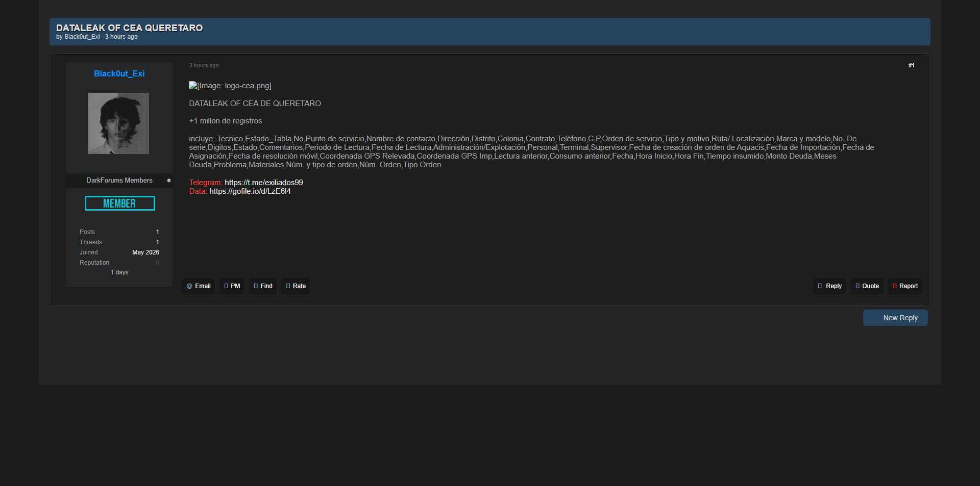Open PM to Black0ut_Exi
This screenshot has height=486, width=980.
232,286
